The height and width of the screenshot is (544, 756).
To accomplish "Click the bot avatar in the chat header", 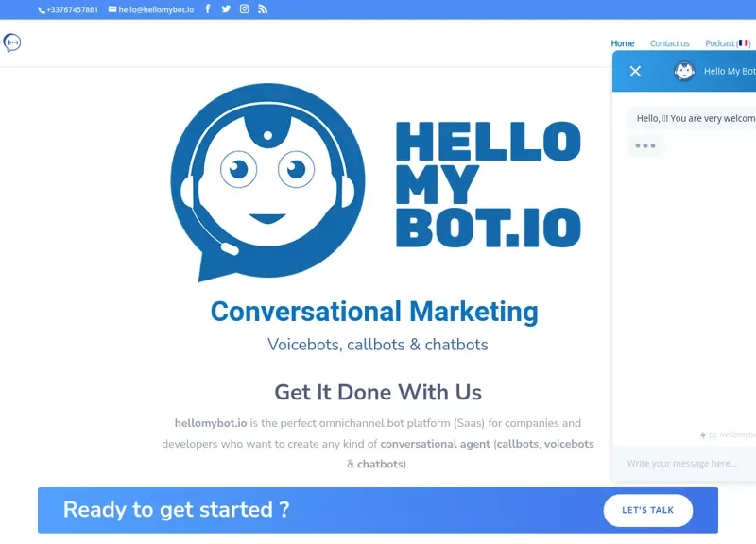I will (683, 71).
